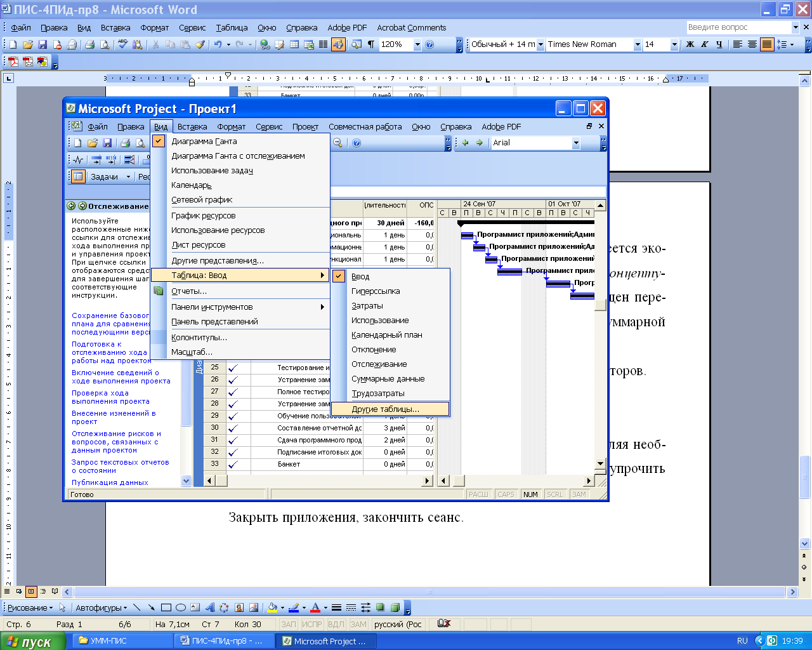Select the Arrow drawing tool
Image resolution: width=812 pixels, height=650 pixels.
point(151,607)
